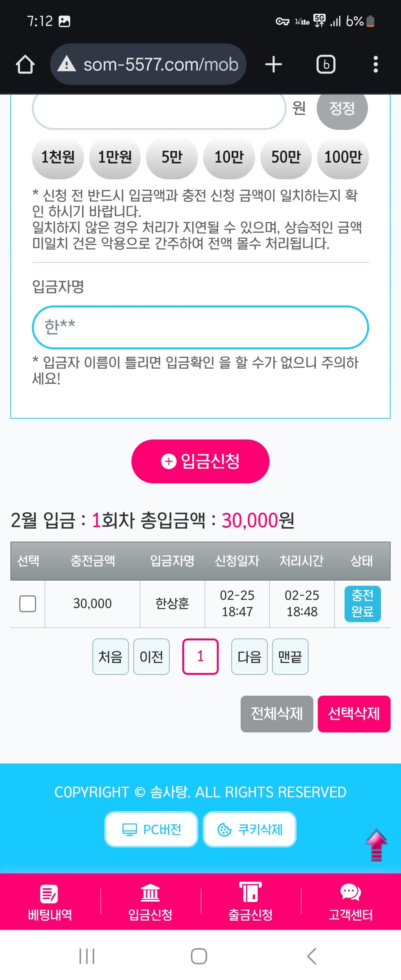Select the 50만 quick amount
Image resolution: width=401 pixels, height=980 pixels.
(286, 157)
